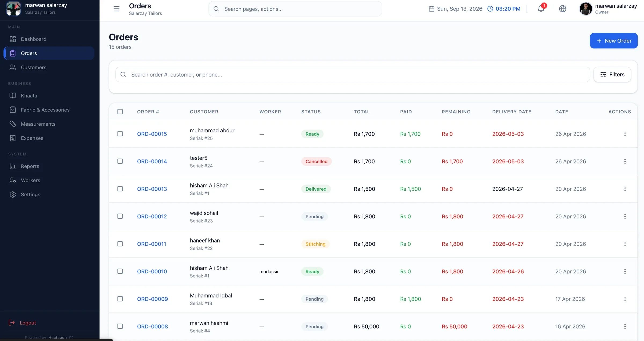The width and height of the screenshot is (644, 341).
Task: Open the marwan salarzay profile avatar in header
Action: click(586, 9)
